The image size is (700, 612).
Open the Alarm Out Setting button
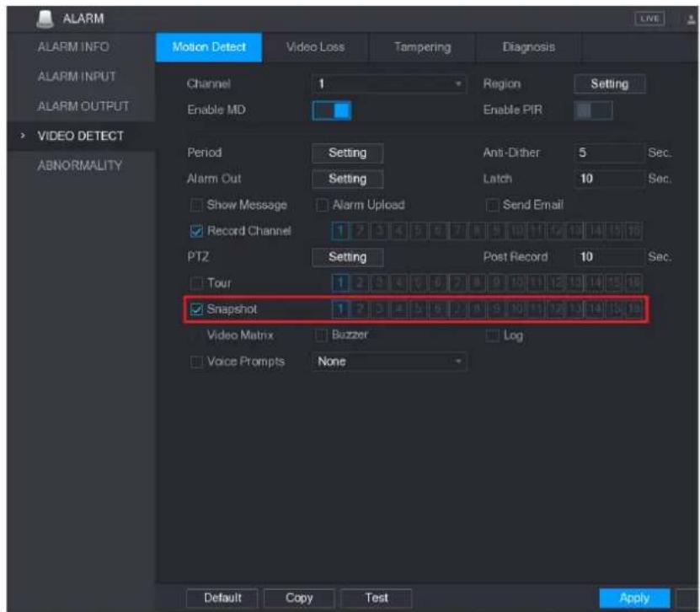[x=347, y=179]
